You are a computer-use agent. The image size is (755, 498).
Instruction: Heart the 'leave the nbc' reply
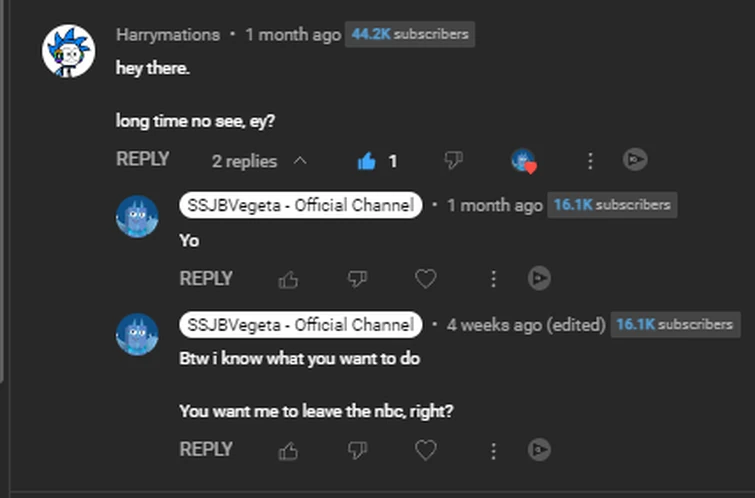coord(426,451)
